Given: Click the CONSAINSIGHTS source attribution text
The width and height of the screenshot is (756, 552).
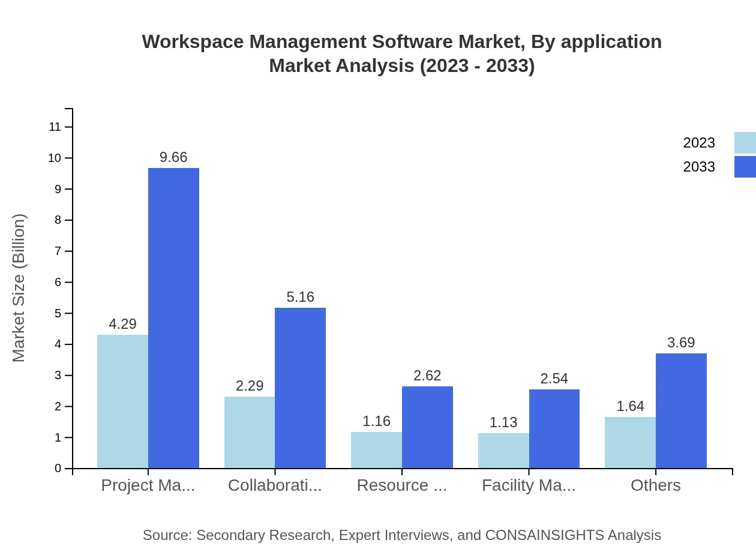Looking at the screenshot, I should pyautogui.click(x=401, y=535).
